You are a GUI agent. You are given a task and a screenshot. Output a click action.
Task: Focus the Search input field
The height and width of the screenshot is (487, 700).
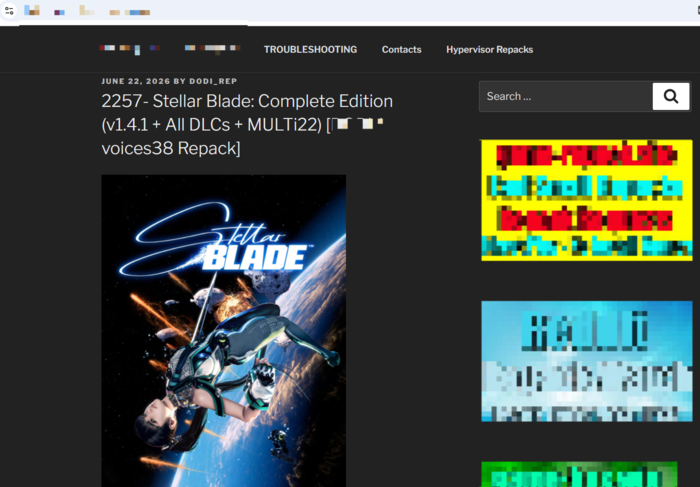click(566, 96)
